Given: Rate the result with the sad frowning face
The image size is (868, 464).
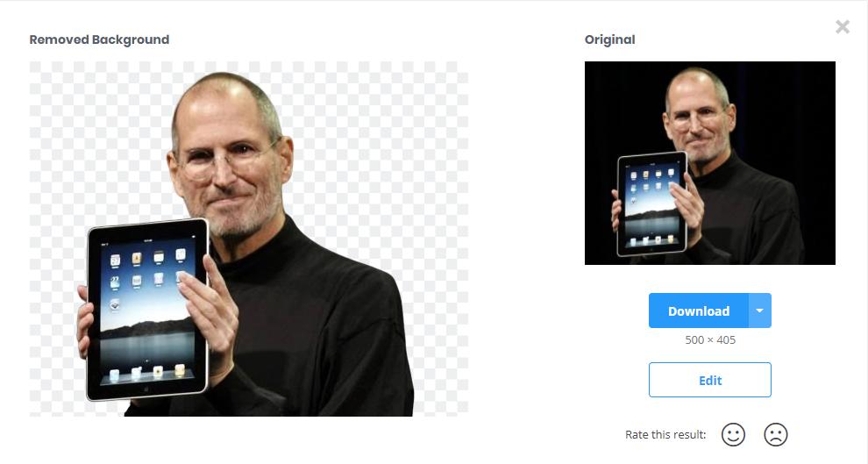Looking at the screenshot, I should [776, 435].
